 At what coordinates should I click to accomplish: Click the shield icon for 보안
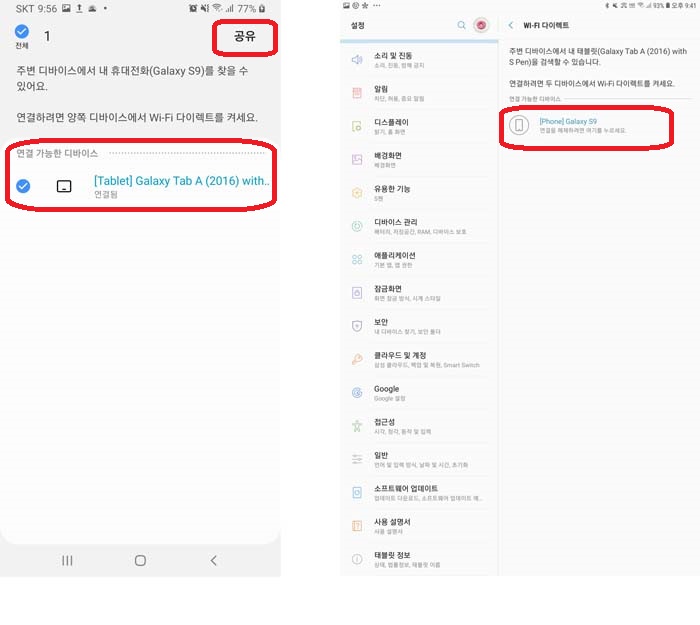[x=357, y=326]
